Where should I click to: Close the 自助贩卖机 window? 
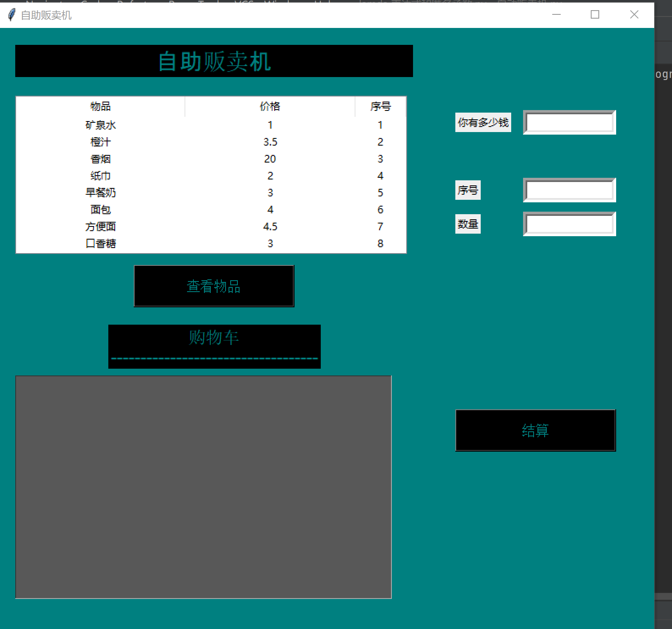click(x=634, y=15)
